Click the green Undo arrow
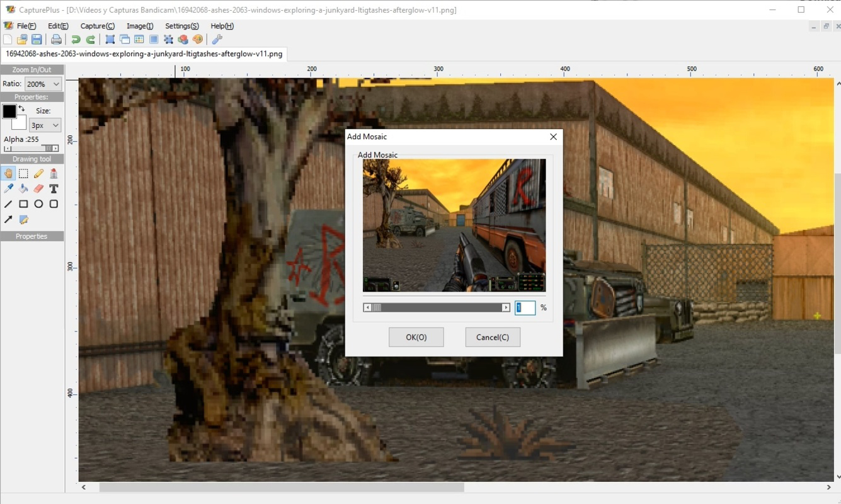This screenshot has width=841, height=504. (x=76, y=40)
